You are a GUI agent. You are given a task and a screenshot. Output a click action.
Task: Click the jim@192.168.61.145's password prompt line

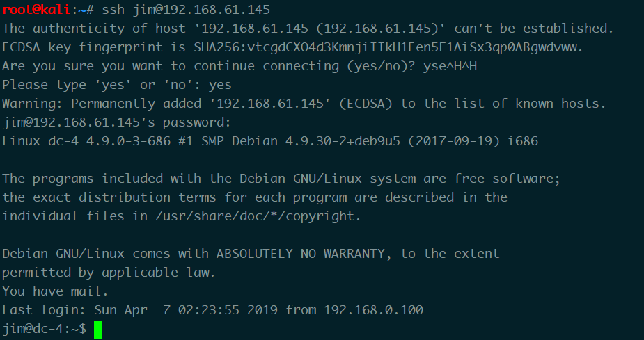pos(117,122)
